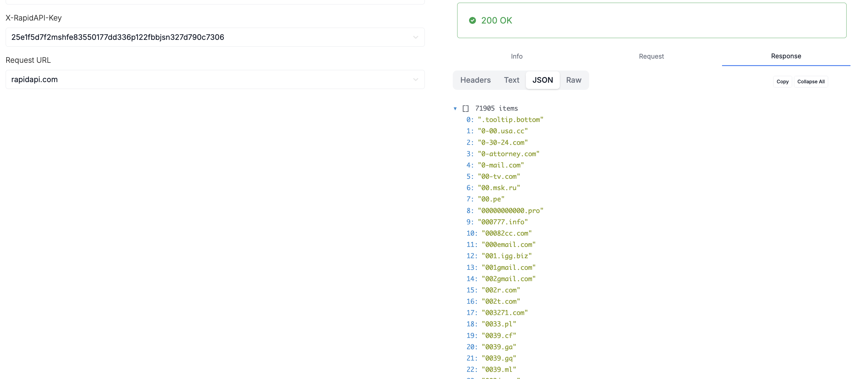Open the Info tab
This screenshot has height=379, width=868.
pyautogui.click(x=517, y=56)
